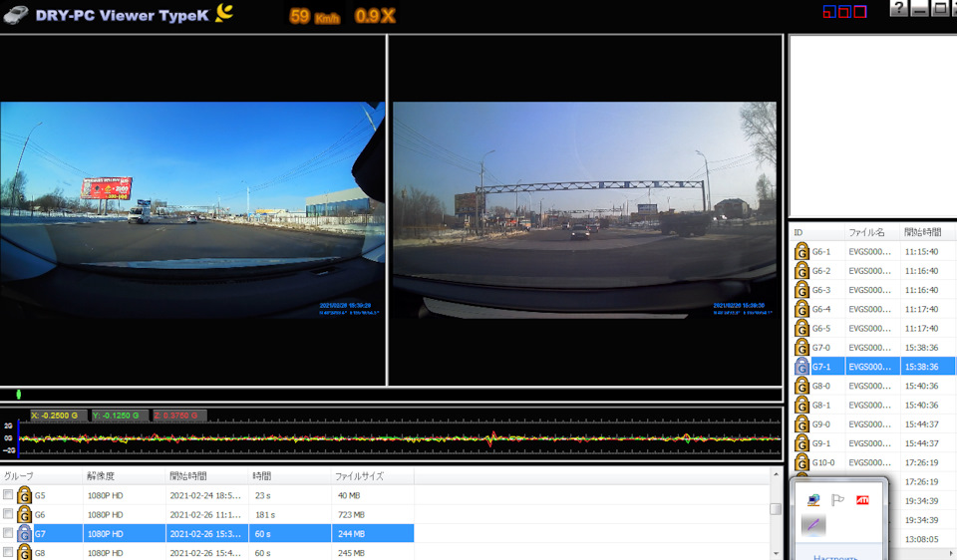Click the group list scroll-up arrow

click(x=776, y=474)
